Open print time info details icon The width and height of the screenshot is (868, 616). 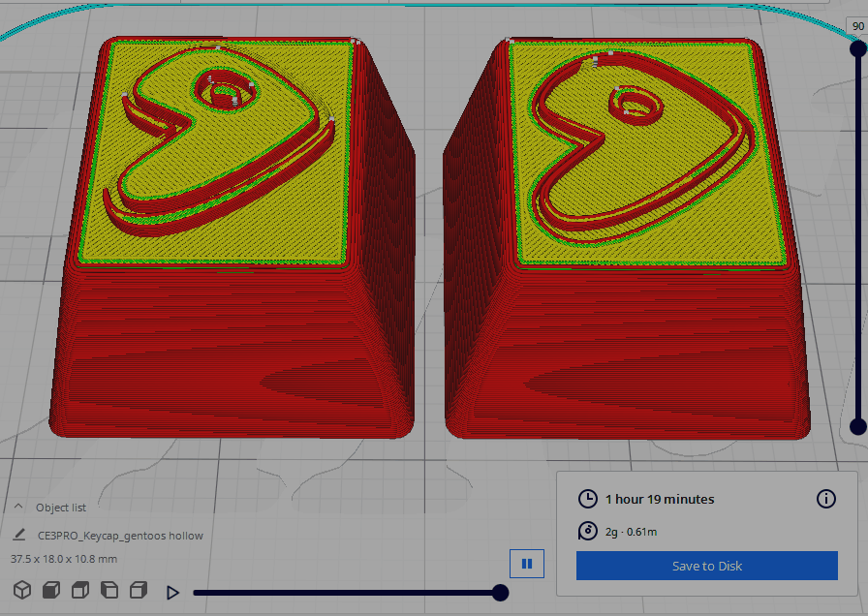coord(826,499)
